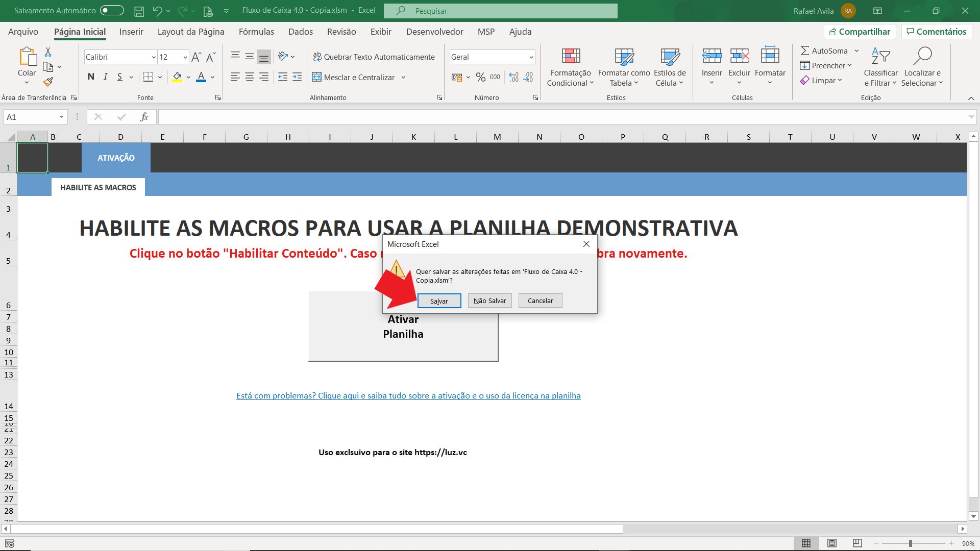This screenshot has height=551, width=980.
Task: Click the Comentários button
Action: pyautogui.click(x=936, y=32)
